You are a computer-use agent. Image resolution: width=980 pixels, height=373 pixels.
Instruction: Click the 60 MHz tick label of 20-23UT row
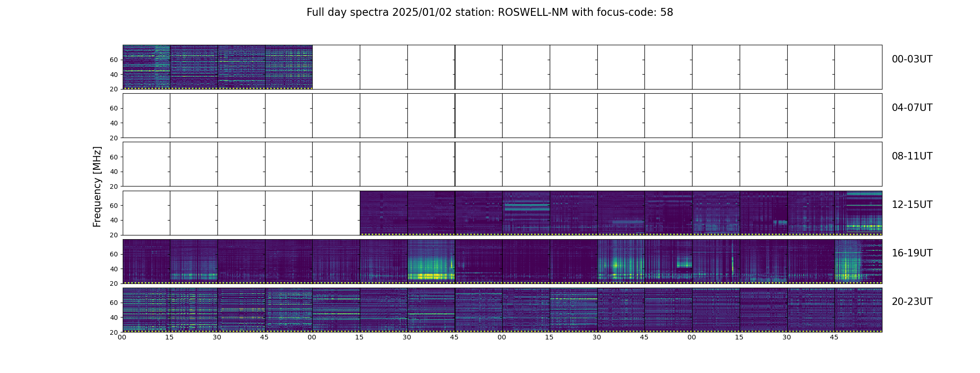pos(113,303)
